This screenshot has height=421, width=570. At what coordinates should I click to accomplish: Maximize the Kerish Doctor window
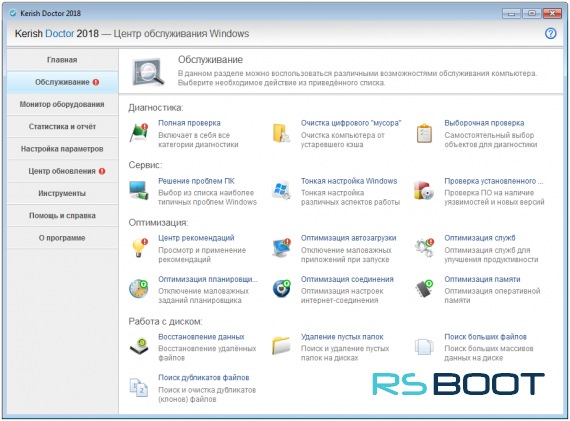click(x=531, y=13)
